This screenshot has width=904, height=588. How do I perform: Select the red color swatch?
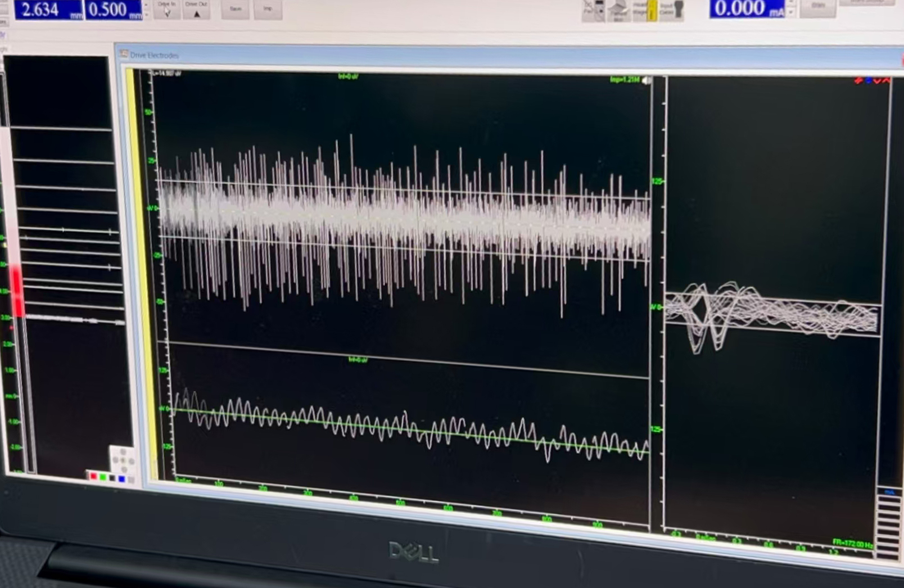[x=93, y=477]
